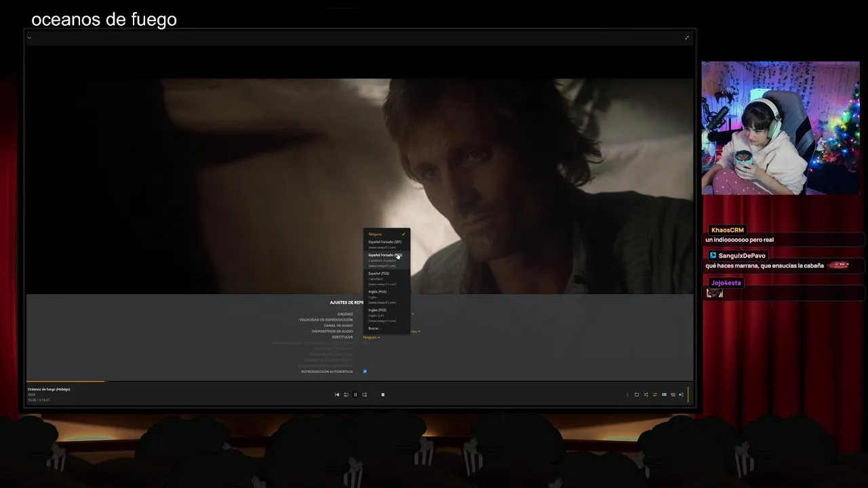Screen dimensions: 868x488
Task: Open the Subtítulos Ninguno dropdown
Action: click(371, 337)
